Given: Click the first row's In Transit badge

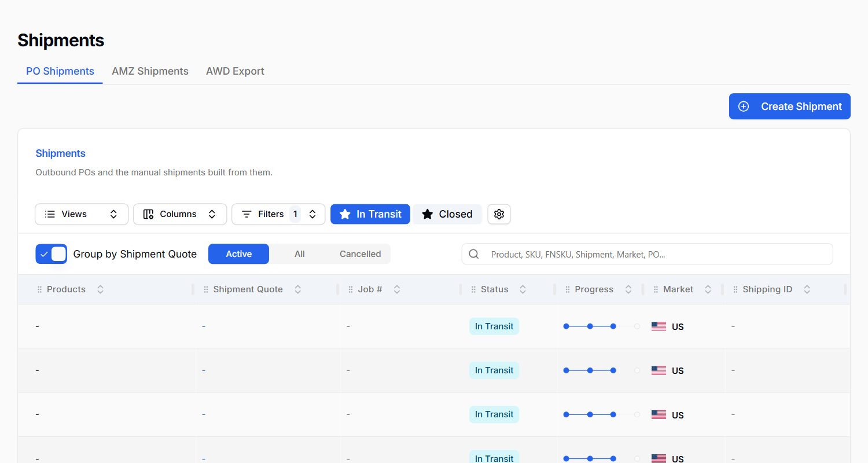Looking at the screenshot, I should tap(494, 326).
